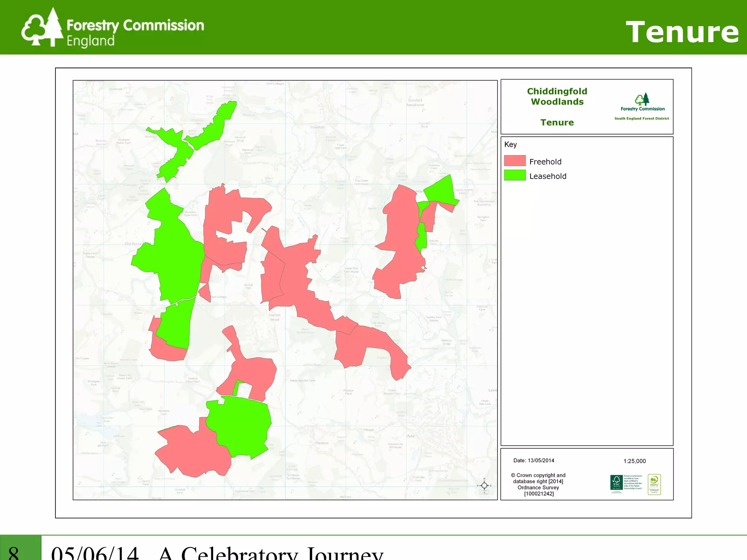Click the compass rose on the map
This screenshot has width=747, height=560.
[x=484, y=485]
